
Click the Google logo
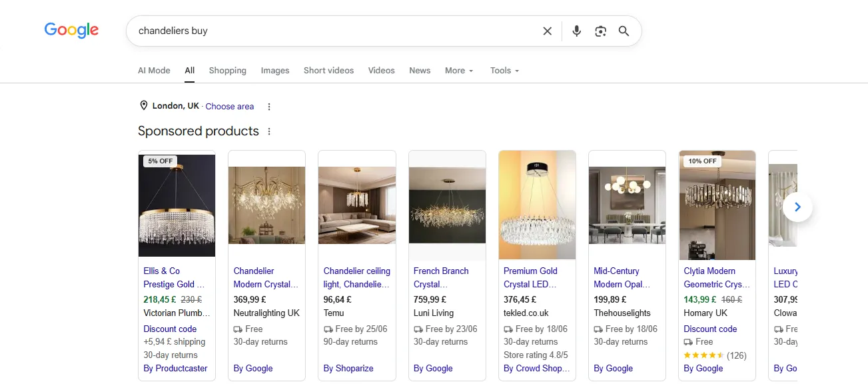(71, 31)
